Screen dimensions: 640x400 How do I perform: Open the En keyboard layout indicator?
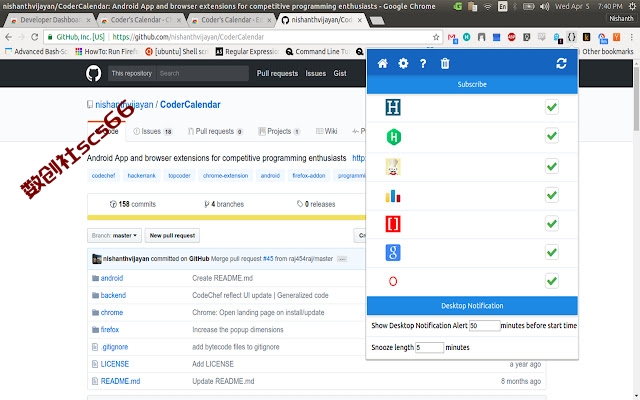coord(503,7)
